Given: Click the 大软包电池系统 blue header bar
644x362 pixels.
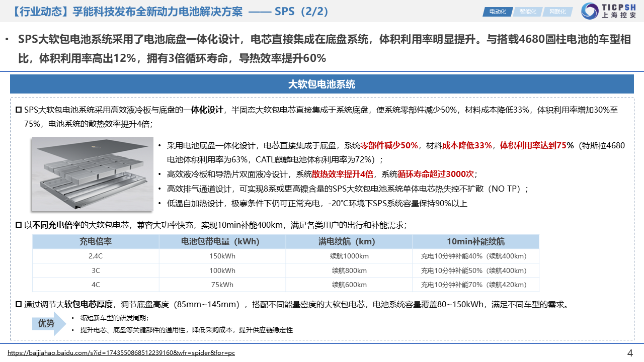Looking at the screenshot, I should coord(322,84).
